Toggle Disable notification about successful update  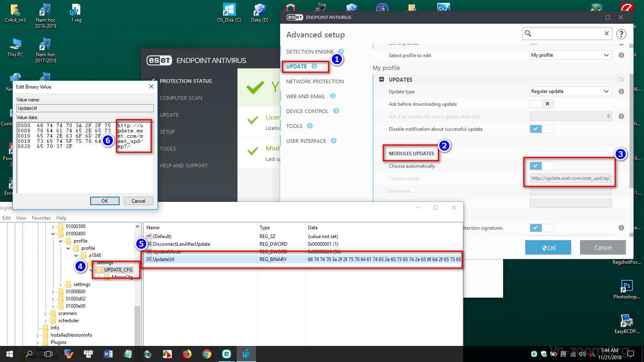click(541, 129)
